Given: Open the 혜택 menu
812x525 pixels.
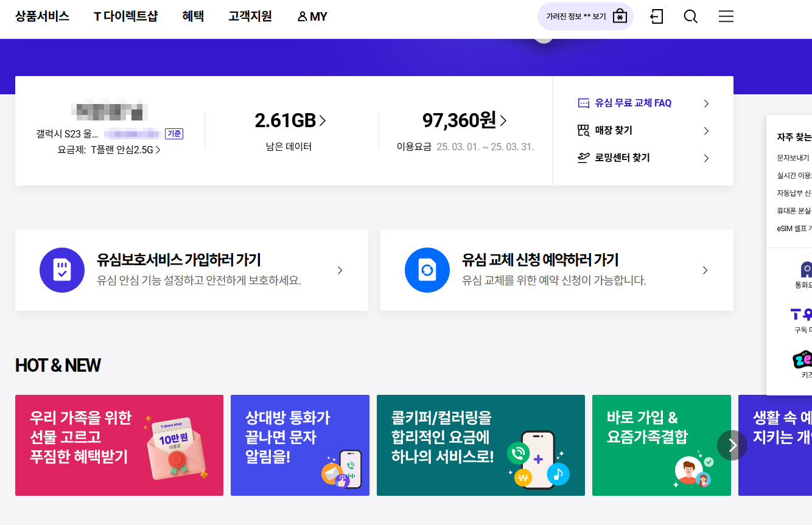Looking at the screenshot, I should (193, 16).
